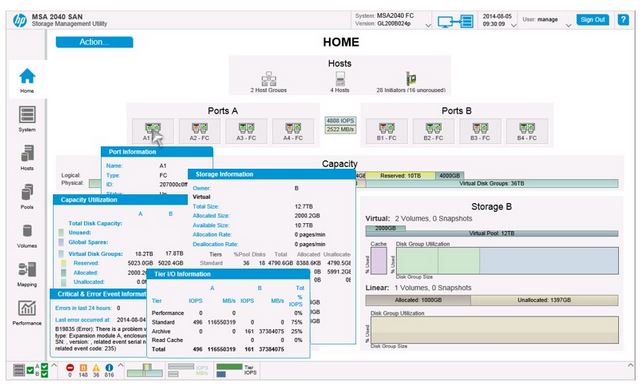
Task: Open the help question mark icon
Action: coord(623,20)
